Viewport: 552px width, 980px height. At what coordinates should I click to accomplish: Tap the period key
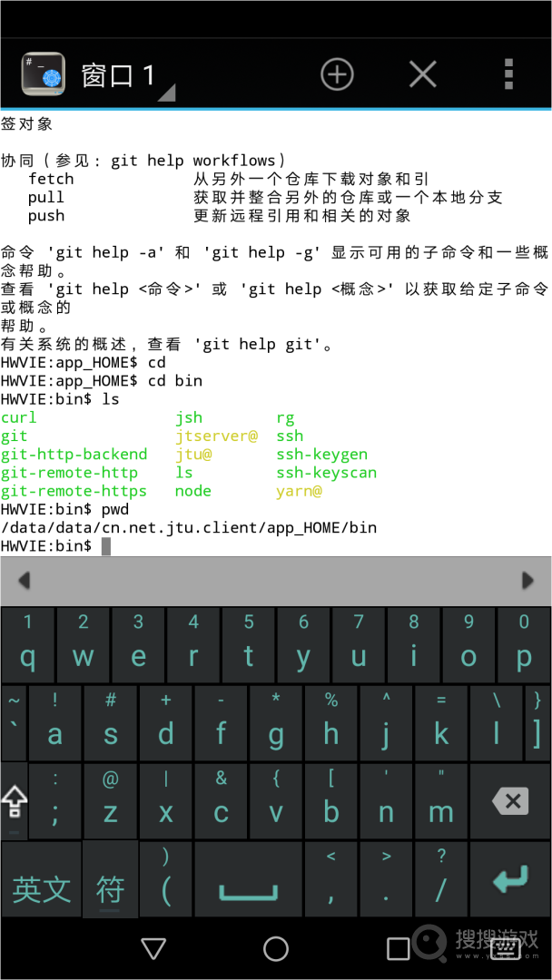[x=387, y=878]
